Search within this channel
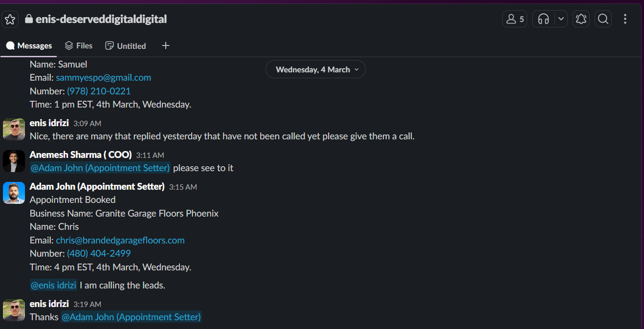This screenshot has width=644, height=329. click(603, 19)
